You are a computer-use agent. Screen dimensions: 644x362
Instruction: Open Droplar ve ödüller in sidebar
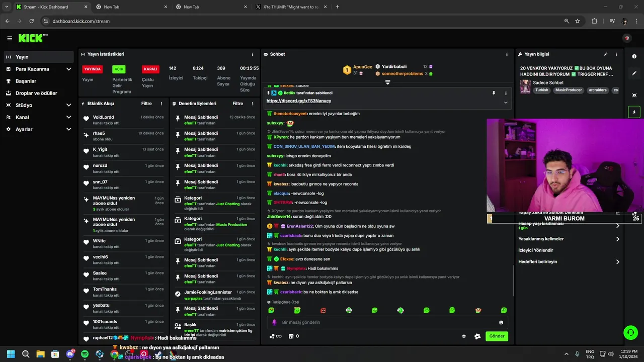[x=39, y=93]
